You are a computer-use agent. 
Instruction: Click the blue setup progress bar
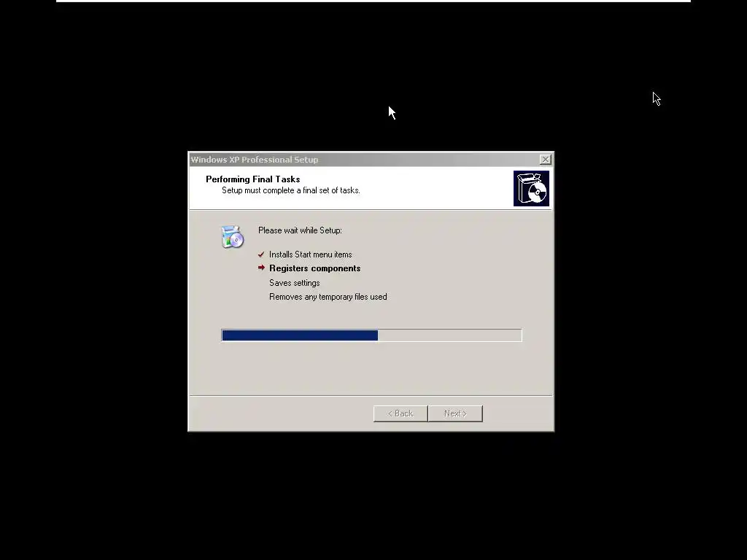click(371, 335)
